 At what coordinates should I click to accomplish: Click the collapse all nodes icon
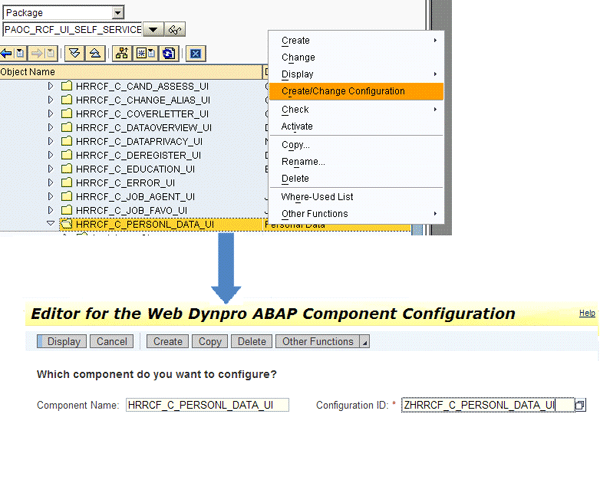[x=93, y=53]
